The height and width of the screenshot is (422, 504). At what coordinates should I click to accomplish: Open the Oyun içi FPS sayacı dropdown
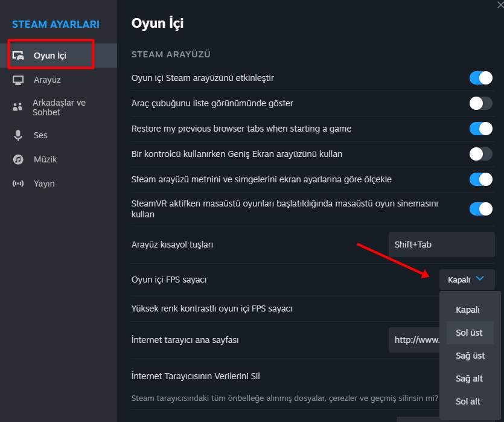(x=467, y=280)
